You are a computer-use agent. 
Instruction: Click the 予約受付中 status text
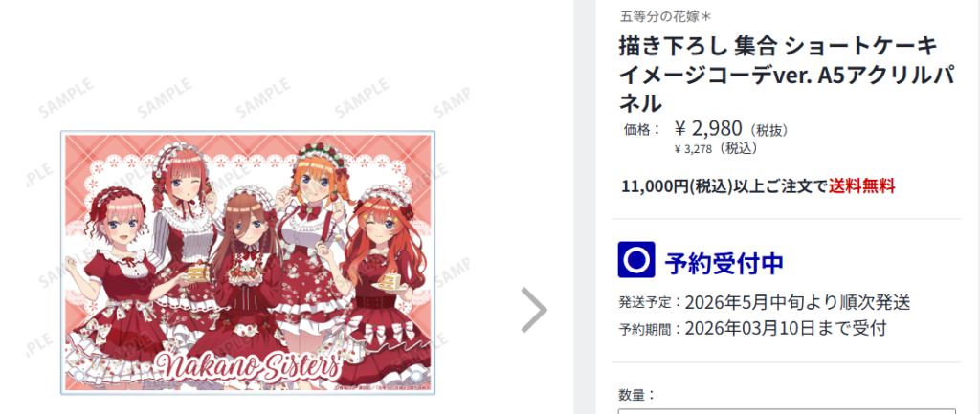724,263
